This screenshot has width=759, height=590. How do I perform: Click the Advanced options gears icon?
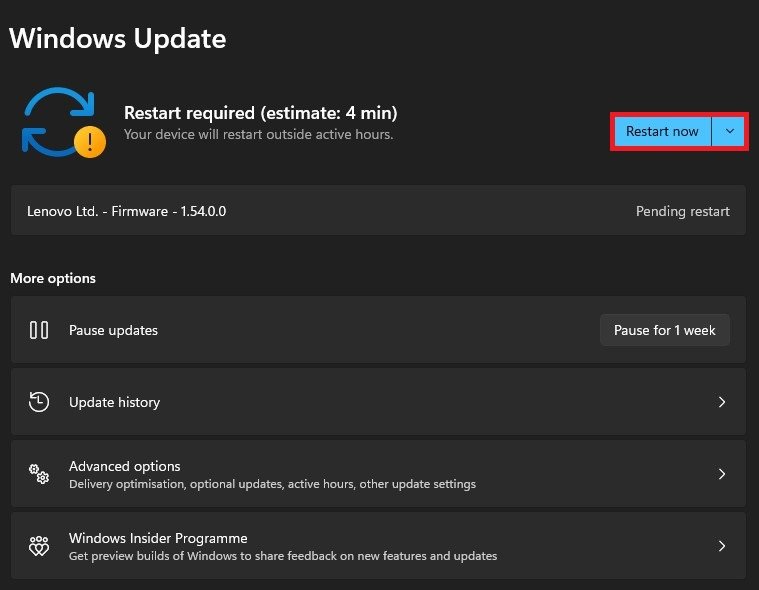point(39,474)
